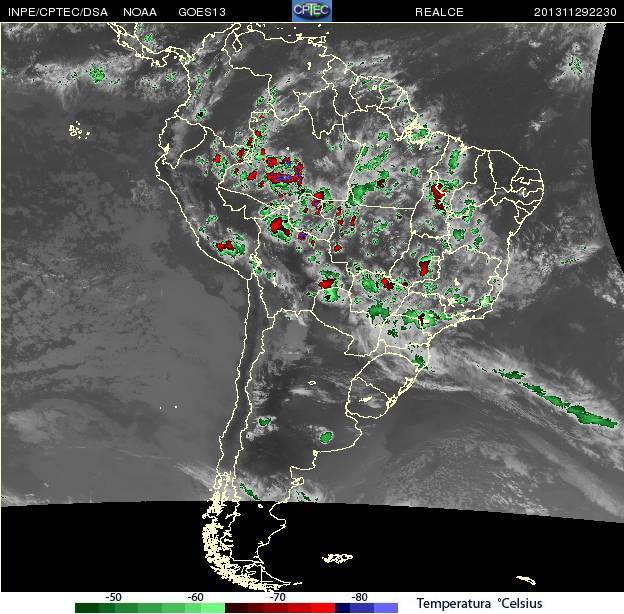This screenshot has height=614, width=624.
Task: Click the -80 temperature scale label
Action: 359,597
